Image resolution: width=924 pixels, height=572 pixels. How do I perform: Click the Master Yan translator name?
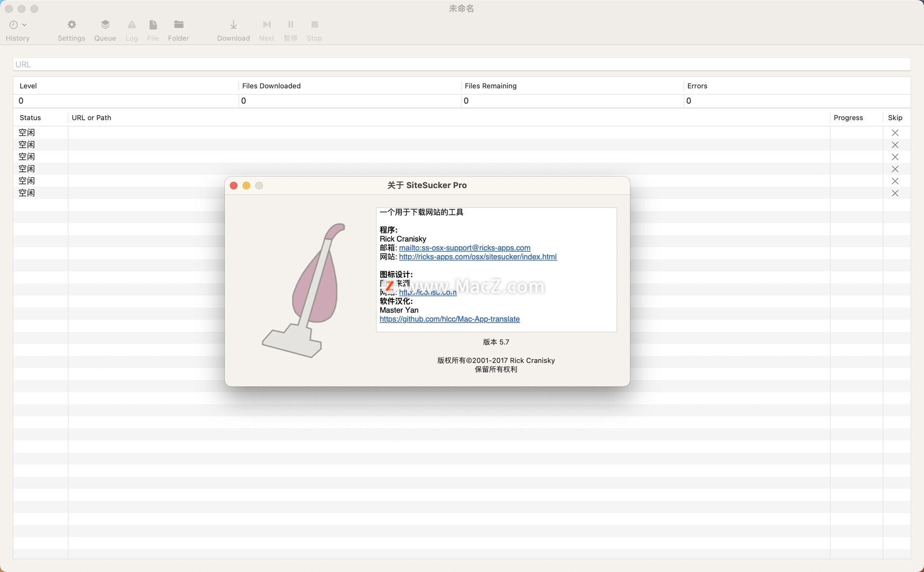coord(399,310)
